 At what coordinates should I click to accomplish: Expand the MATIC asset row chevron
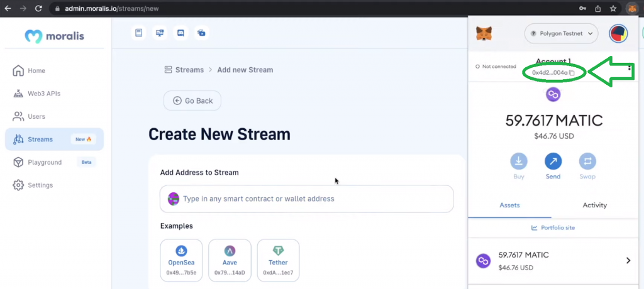point(628,260)
